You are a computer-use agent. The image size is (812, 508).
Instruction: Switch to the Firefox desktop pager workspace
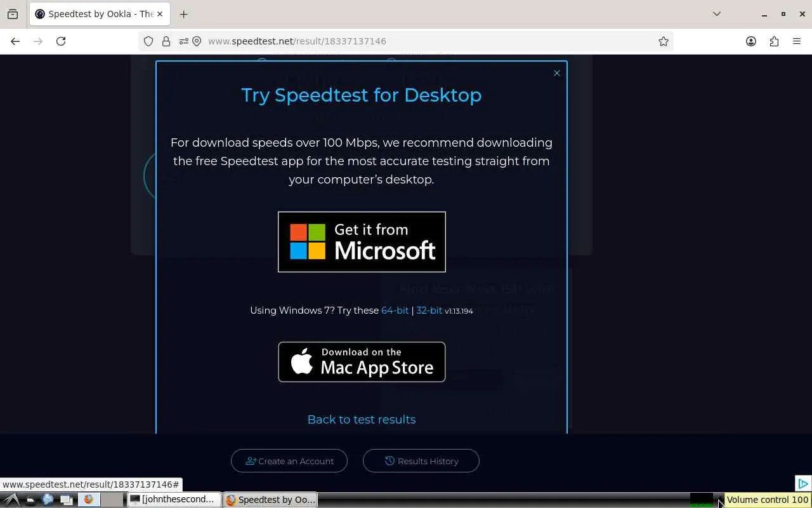(89, 500)
